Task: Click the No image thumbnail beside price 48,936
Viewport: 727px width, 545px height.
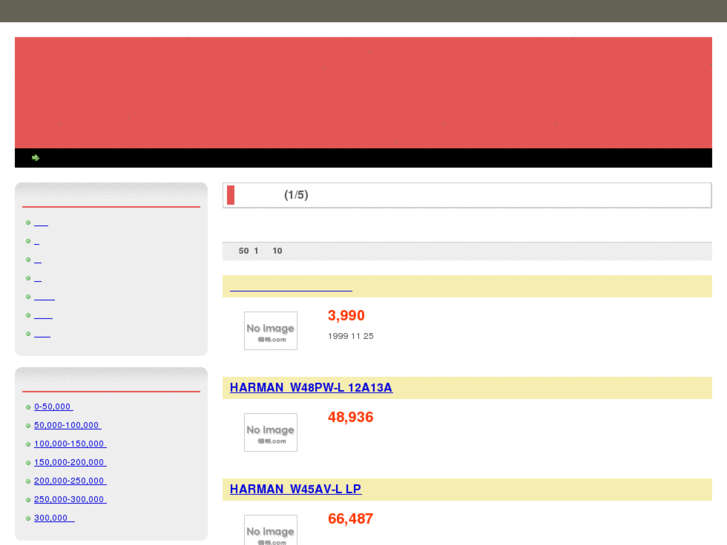Action: [271, 432]
